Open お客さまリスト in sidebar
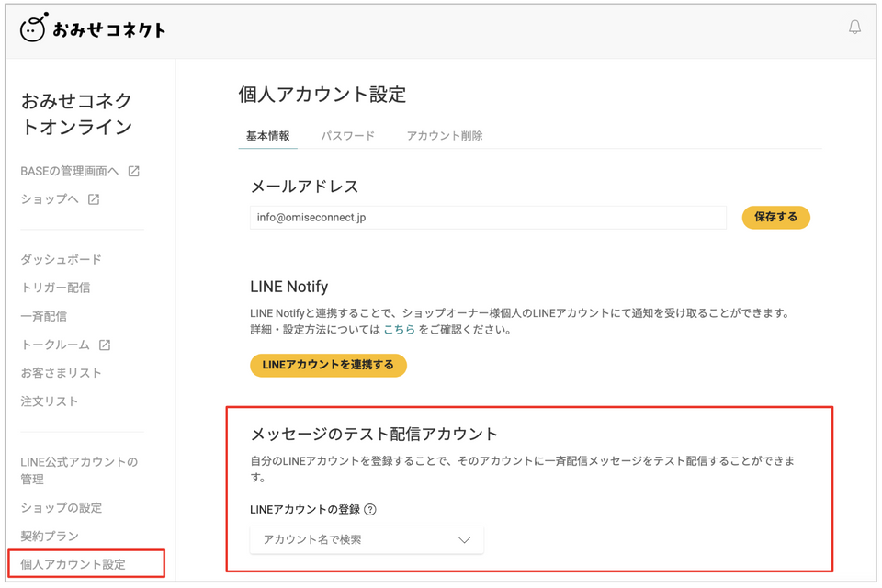882x588 pixels. [61, 373]
